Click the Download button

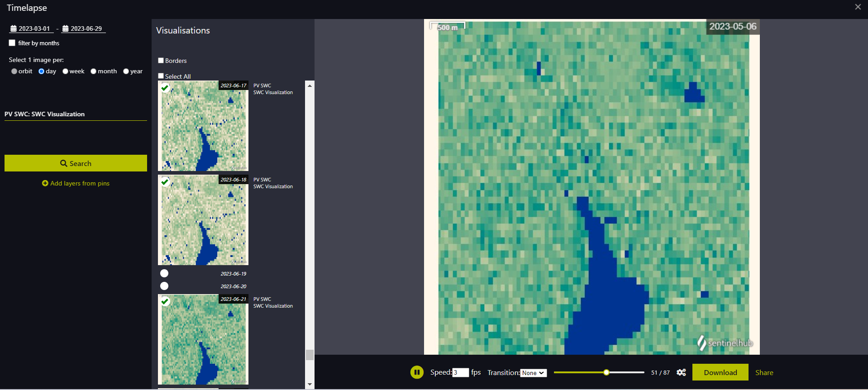click(x=720, y=372)
